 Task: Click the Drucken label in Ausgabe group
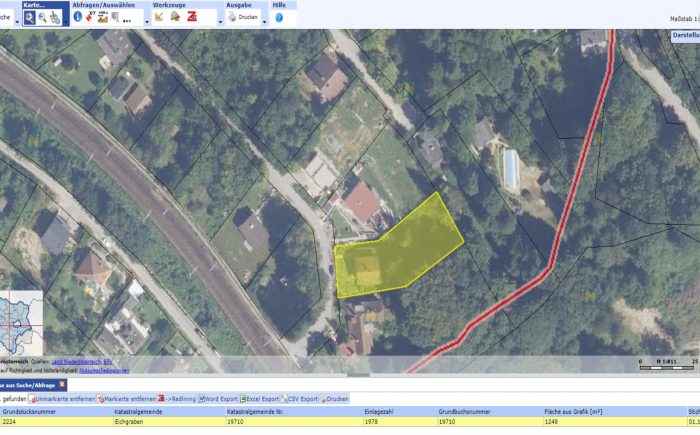pyautogui.click(x=248, y=17)
